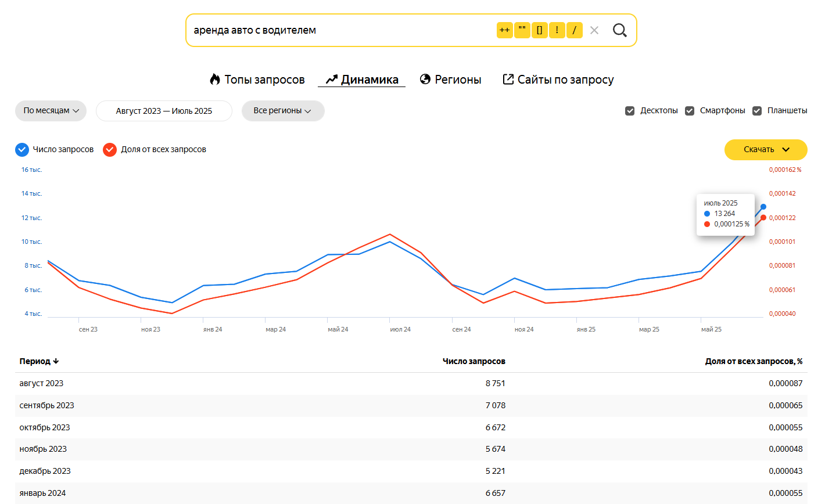The image size is (825, 504).
Task: Click the 0,000162 % right axis label
Action: click(x=785, y=170)
